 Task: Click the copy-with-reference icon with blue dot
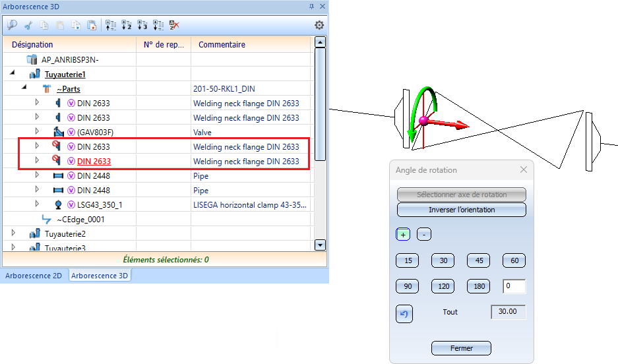[x=76, y=25]
